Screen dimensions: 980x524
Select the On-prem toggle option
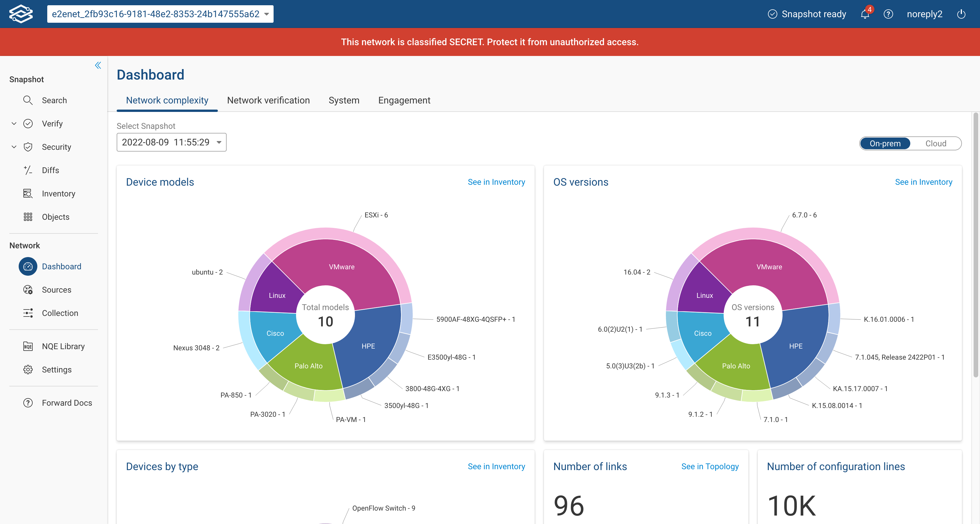(885, 143)
